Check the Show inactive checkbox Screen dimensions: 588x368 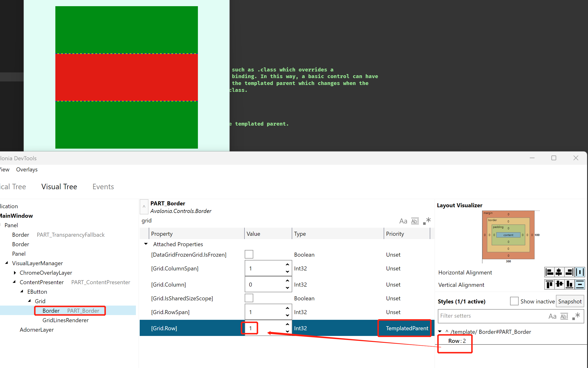point(514,301)
